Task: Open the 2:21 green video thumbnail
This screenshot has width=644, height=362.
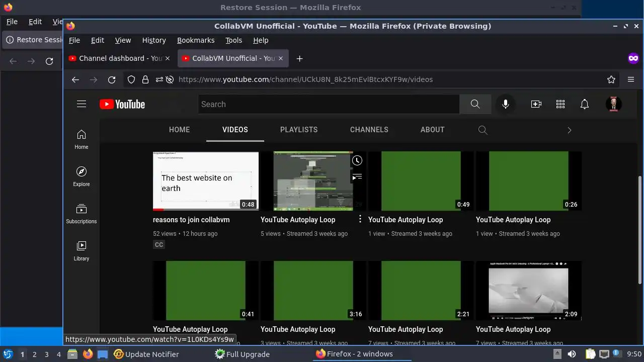Action: pos(421,291)
